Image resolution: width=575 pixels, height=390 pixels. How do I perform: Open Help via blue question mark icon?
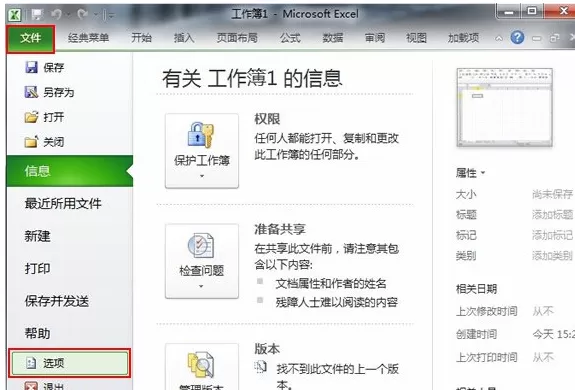click(517, 38)
